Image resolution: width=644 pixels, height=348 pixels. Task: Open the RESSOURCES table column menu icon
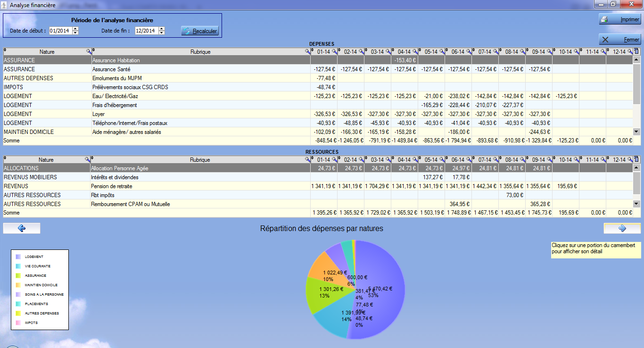pyautogui.click(x=636, y=159)
